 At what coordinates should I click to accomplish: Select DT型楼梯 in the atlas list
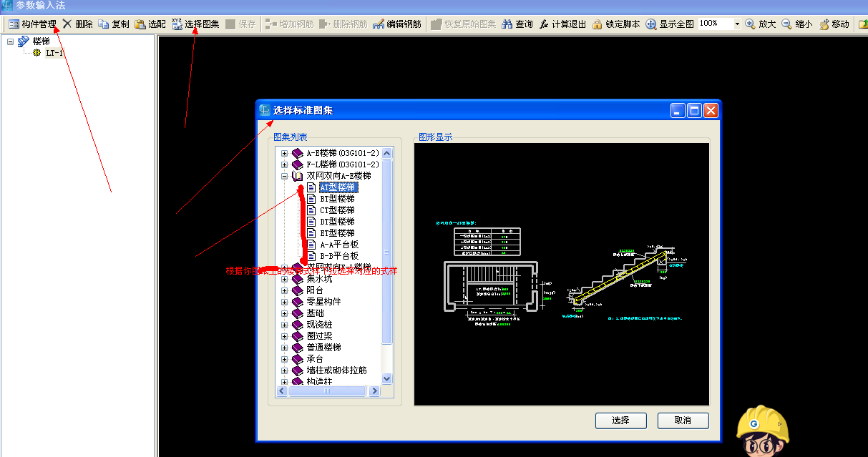[x=337, y=222]
